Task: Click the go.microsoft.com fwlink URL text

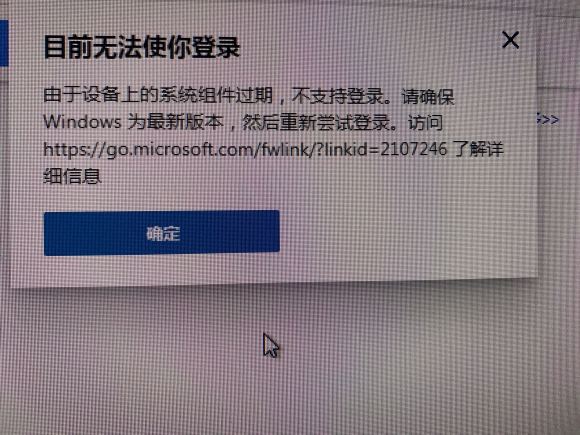Action: point(245,149)
